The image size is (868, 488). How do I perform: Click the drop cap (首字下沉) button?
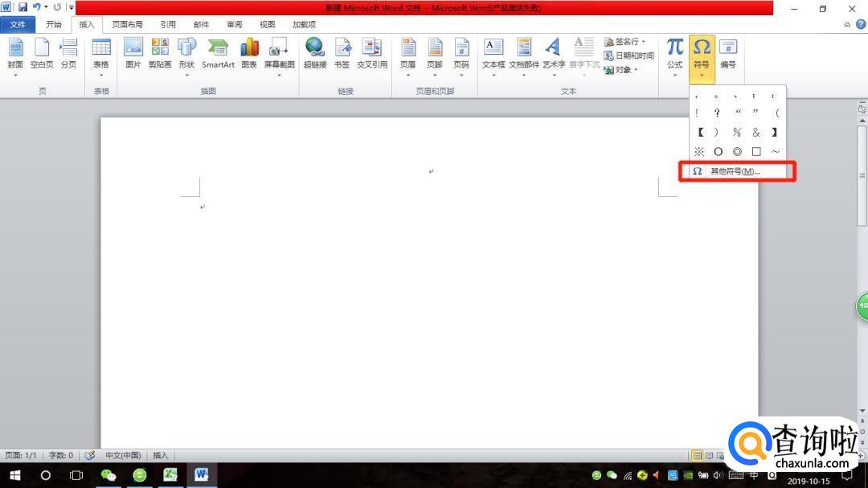click(584, 55)
